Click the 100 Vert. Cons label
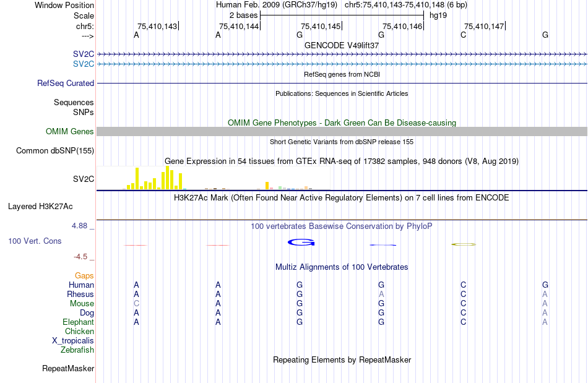The height and width of the screenshot is (383, 588). (x=35, y=241)
